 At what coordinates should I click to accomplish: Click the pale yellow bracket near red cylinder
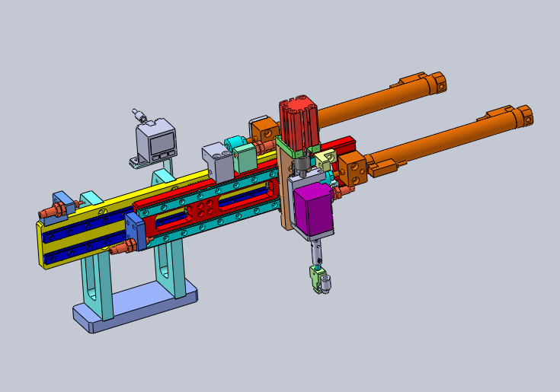pos(326,159)
